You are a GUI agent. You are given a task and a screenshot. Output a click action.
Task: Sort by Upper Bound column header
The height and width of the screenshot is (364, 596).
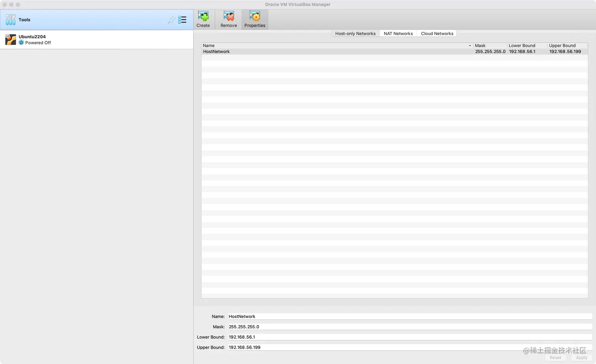(x=568, y=46)
